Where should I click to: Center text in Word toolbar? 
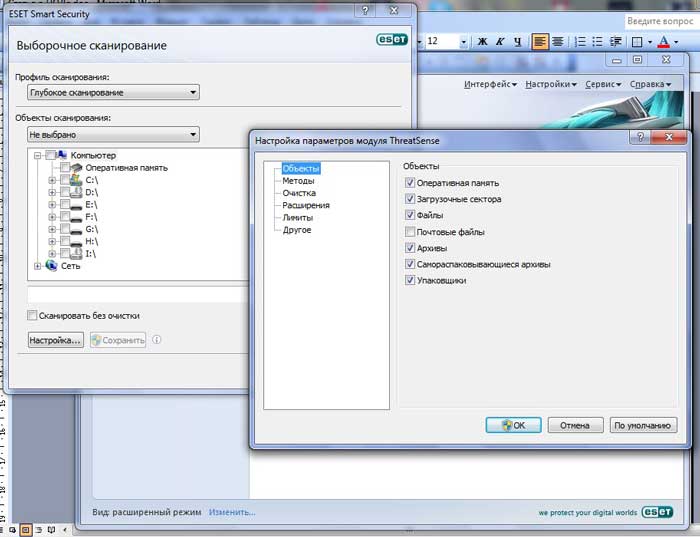coord(558,42)
